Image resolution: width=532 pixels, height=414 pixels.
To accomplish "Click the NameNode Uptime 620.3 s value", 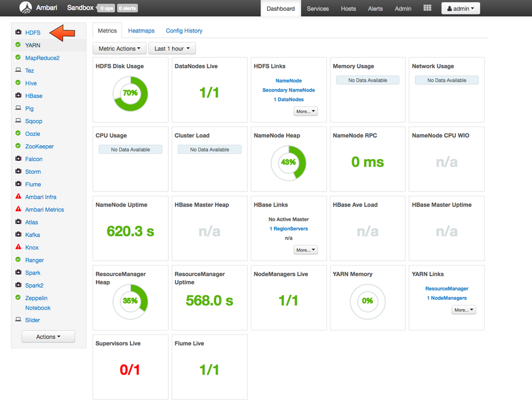I will (x=130, y=231).
